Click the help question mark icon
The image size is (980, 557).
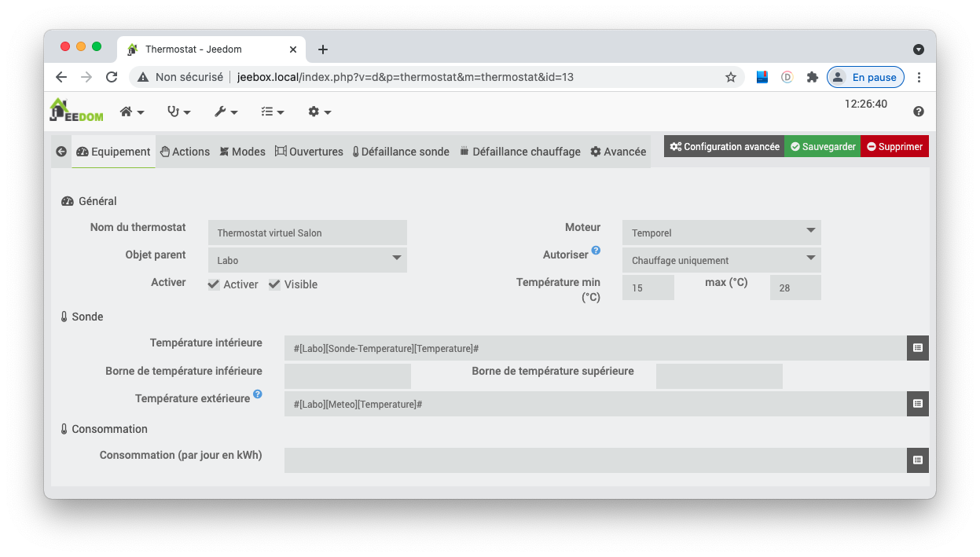pyautogui.click(x=918, y=112)
